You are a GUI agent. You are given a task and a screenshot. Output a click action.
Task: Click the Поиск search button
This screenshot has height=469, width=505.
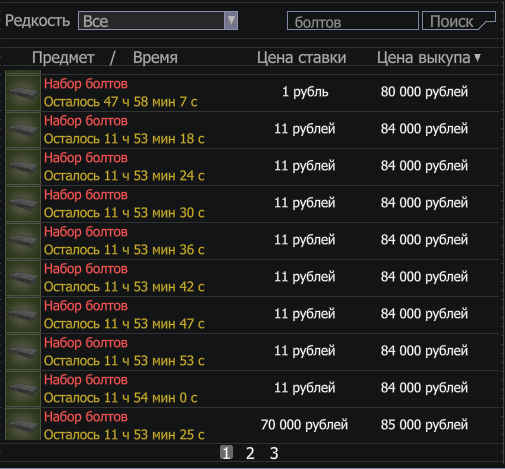click(459, 21)
